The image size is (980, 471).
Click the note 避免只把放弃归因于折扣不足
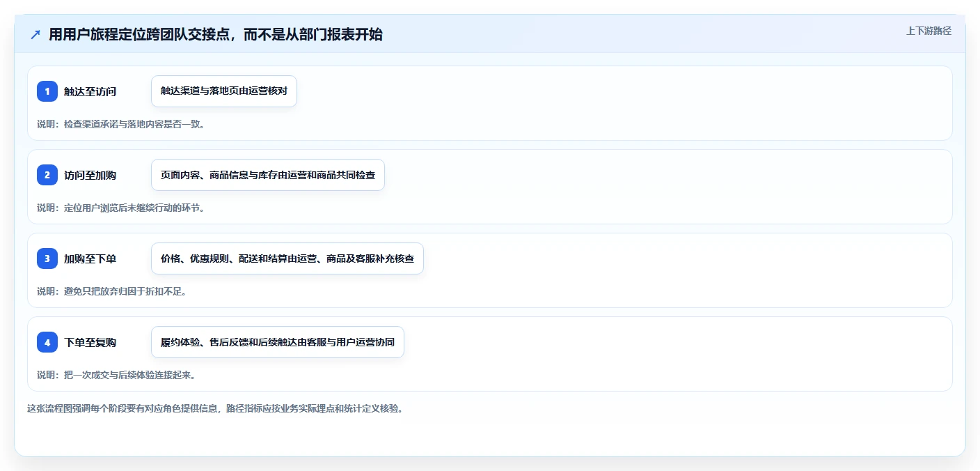(x=111, y=291)
